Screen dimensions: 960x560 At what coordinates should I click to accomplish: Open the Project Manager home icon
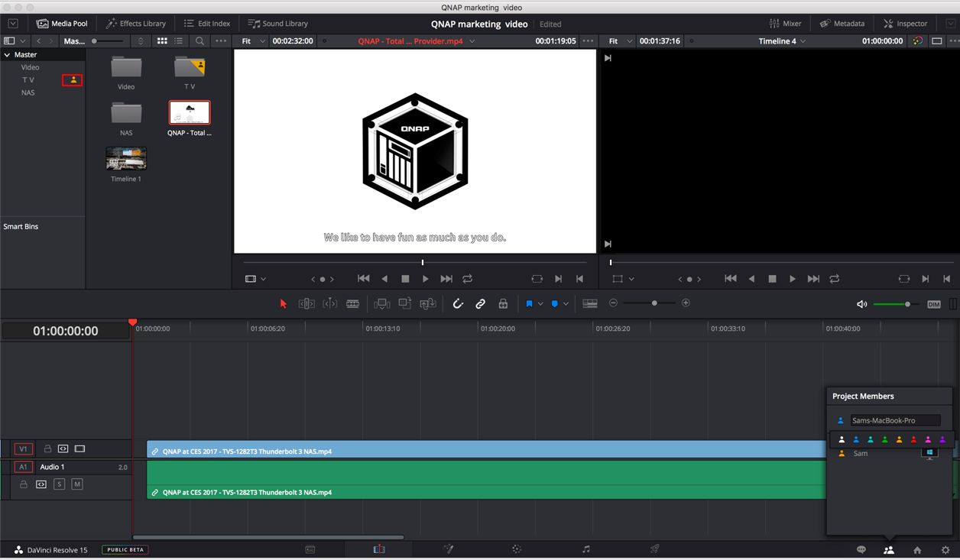(917, 550)
